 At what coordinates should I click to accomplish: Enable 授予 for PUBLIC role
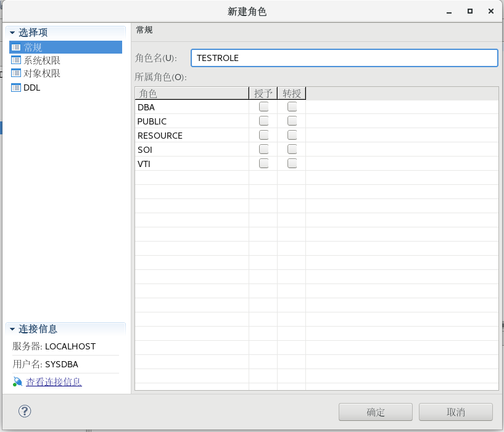point(263,120)
